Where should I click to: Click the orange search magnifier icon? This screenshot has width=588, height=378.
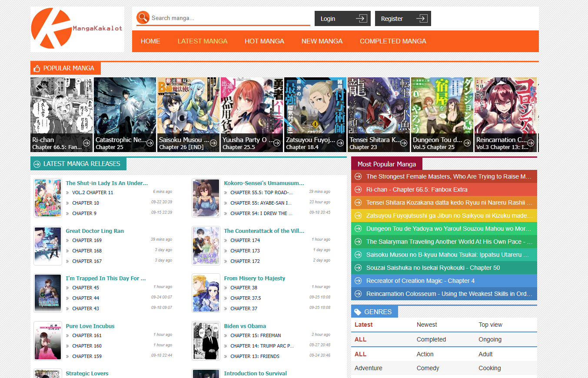(143, 17)
